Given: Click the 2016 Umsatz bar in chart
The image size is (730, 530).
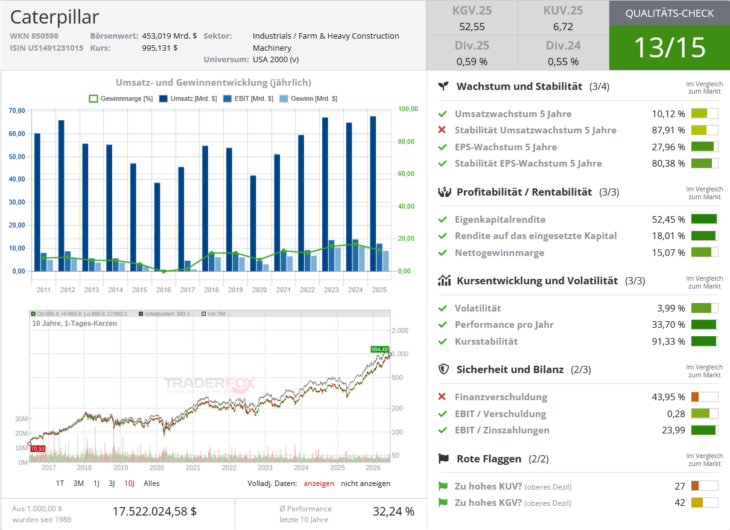Looking at the screenshot, I should click(157, 227).
